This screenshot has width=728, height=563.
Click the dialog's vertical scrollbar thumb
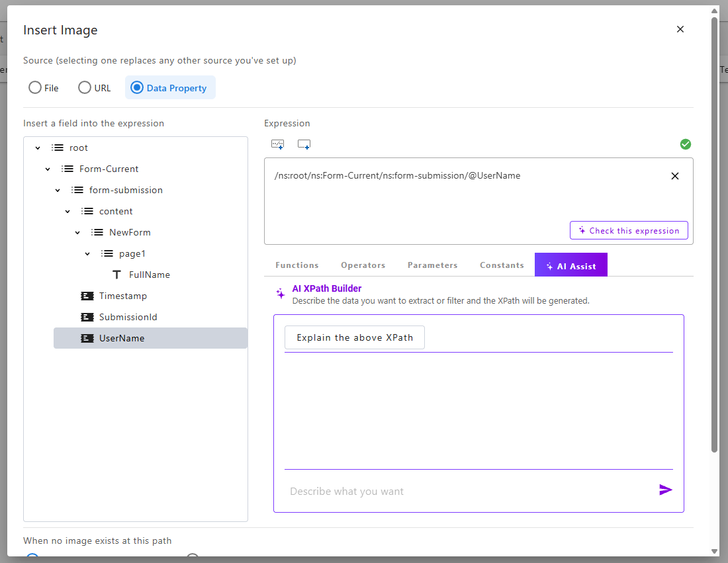(715, 234)
